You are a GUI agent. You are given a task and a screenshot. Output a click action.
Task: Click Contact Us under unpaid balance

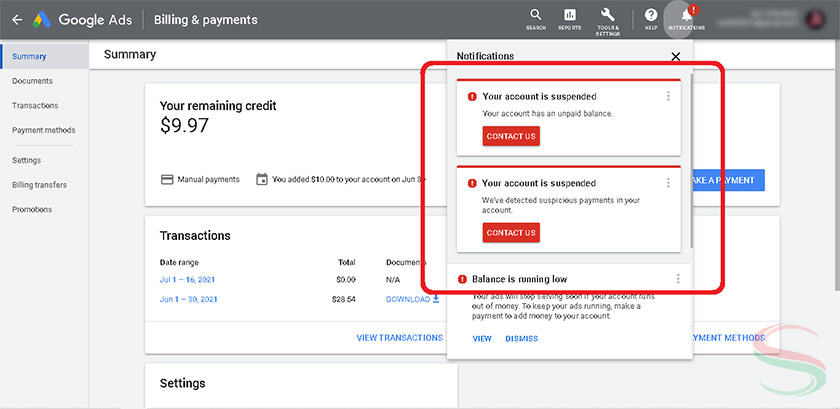(510, 136)
